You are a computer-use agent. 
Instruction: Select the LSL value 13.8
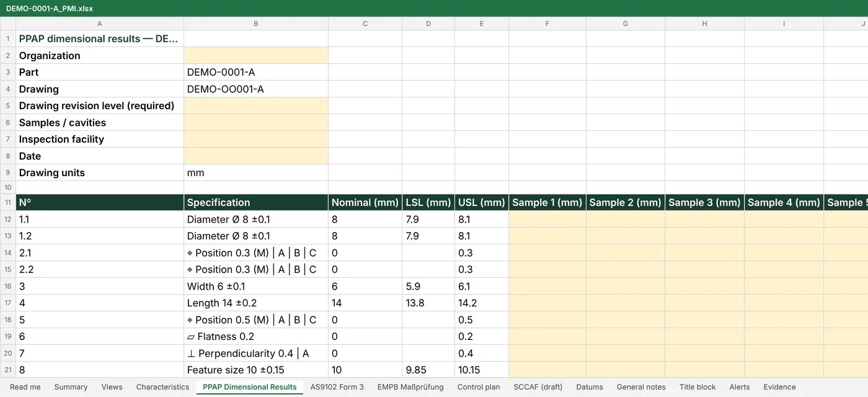tap(428, 303)
